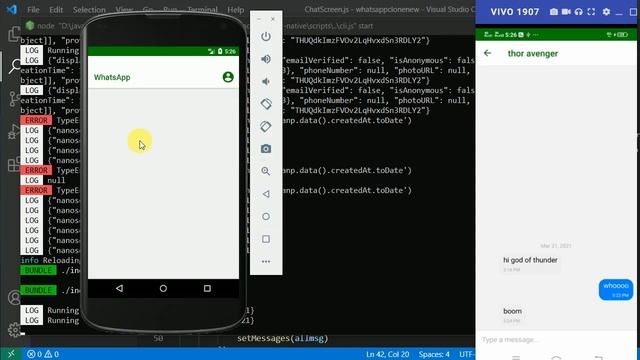Click the VIVO 1907 video record icon
This screenshot has height=360, width=640.
point(566,11)
